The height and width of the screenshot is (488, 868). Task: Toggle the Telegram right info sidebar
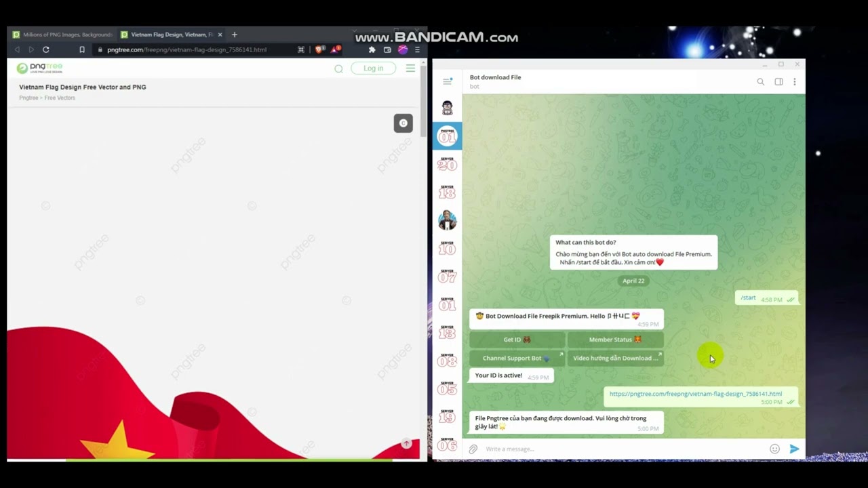point(778,82)
